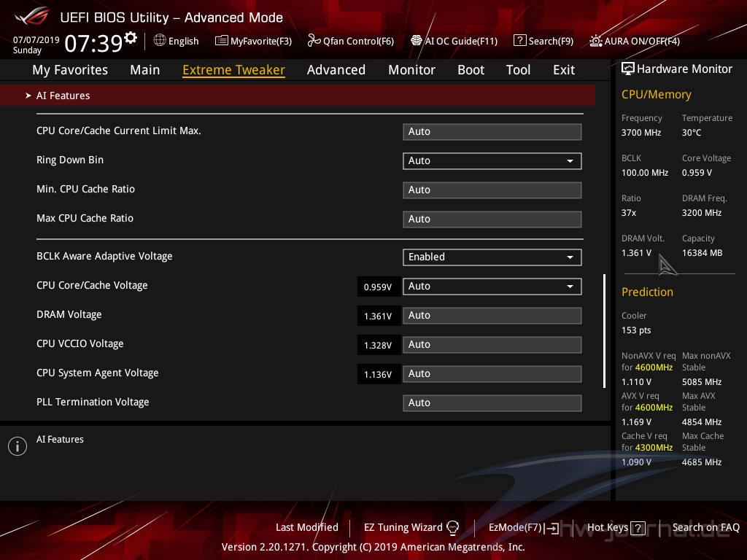Click Last Modified button
This screenshot has height=560, width=747.
(307, 527)
